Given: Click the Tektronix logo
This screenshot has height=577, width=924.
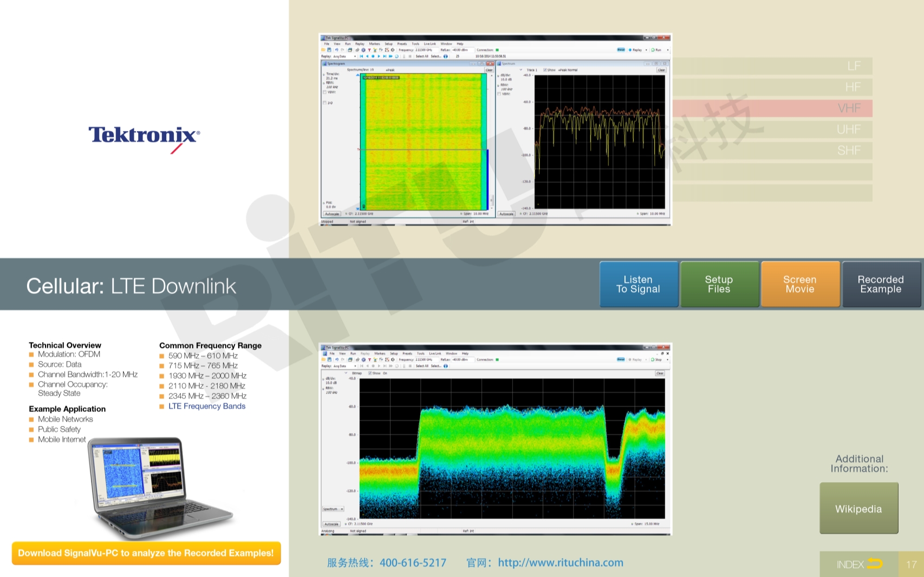Looking at the screenshot, I should point(144,136).
